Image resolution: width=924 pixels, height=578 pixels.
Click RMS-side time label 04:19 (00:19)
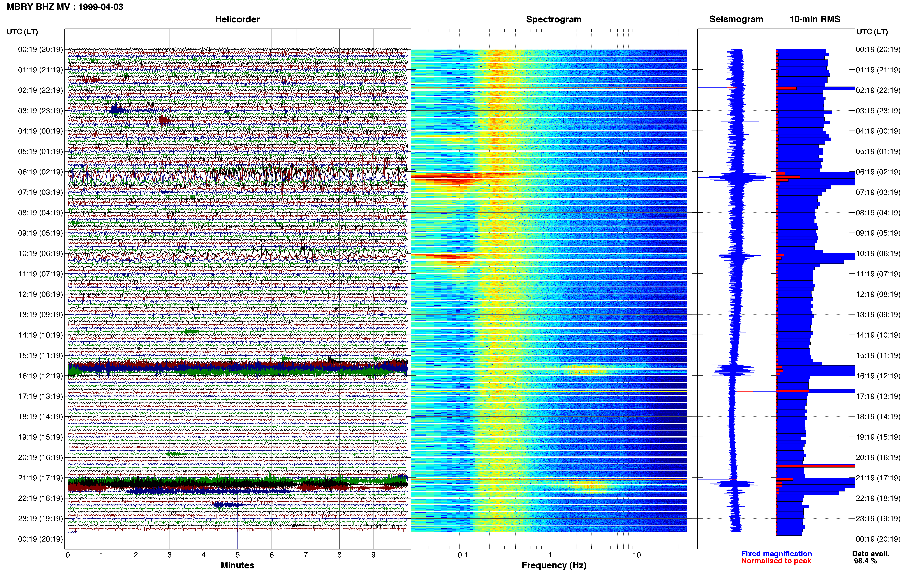pyautogui.click(x=878, y=131)
